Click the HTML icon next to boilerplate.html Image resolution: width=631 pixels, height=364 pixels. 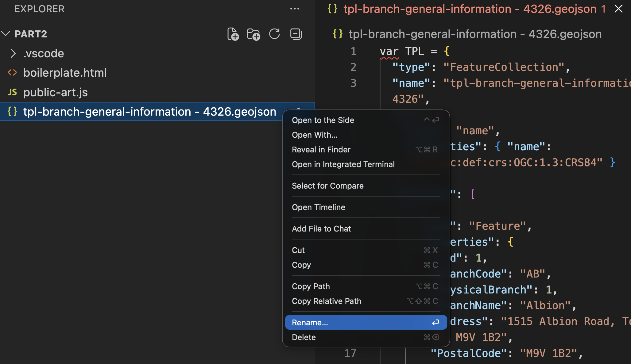(x=12, y=73)
